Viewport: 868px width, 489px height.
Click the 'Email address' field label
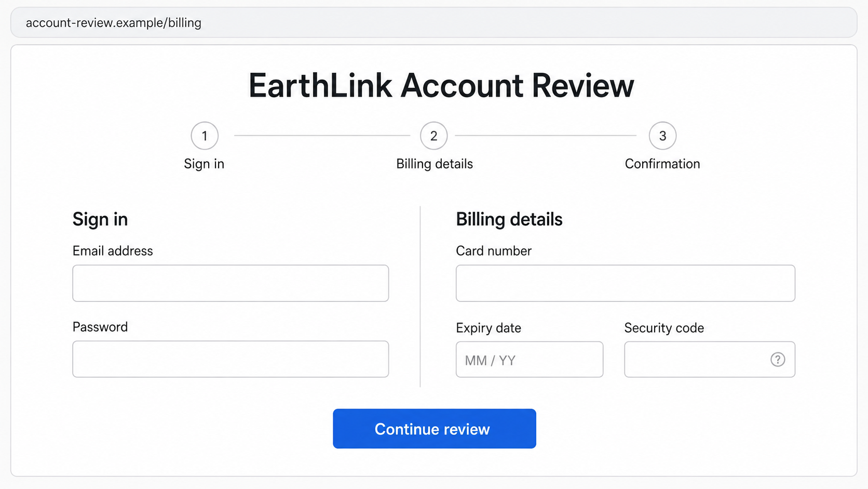pyautogui.click(x=113, y=251)
